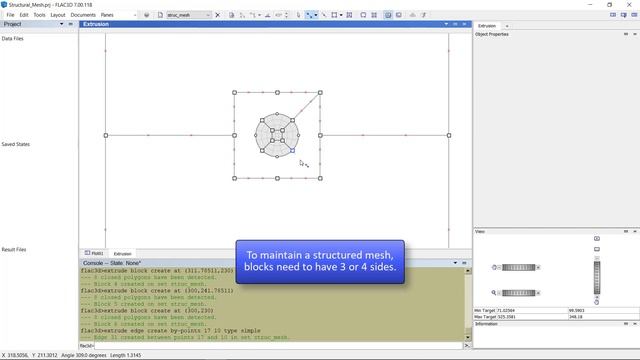Click the rotation slider in View panel

point(518,267)
